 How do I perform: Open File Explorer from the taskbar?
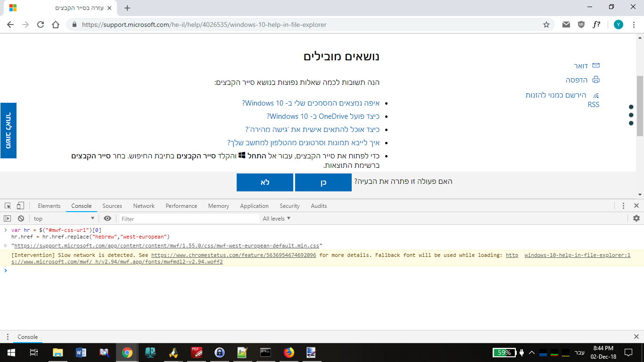click(x=58, y=353)
